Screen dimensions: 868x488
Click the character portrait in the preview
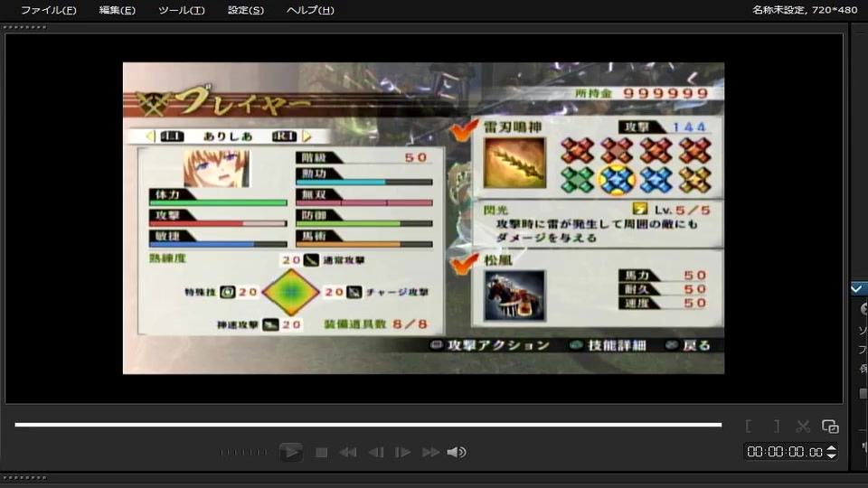[x=216, y=168]
